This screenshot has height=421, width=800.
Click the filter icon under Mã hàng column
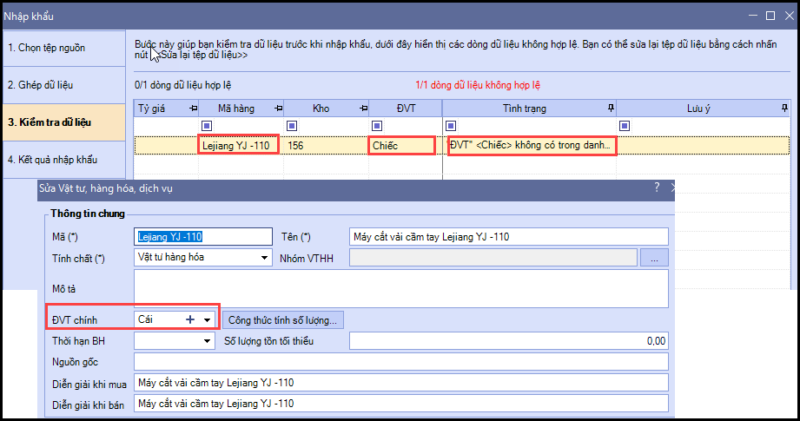tap(207, 125)
